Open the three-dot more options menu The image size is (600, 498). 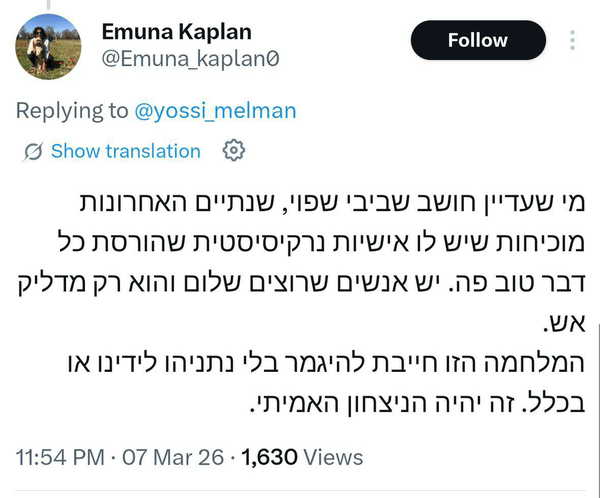click(572, 41)
